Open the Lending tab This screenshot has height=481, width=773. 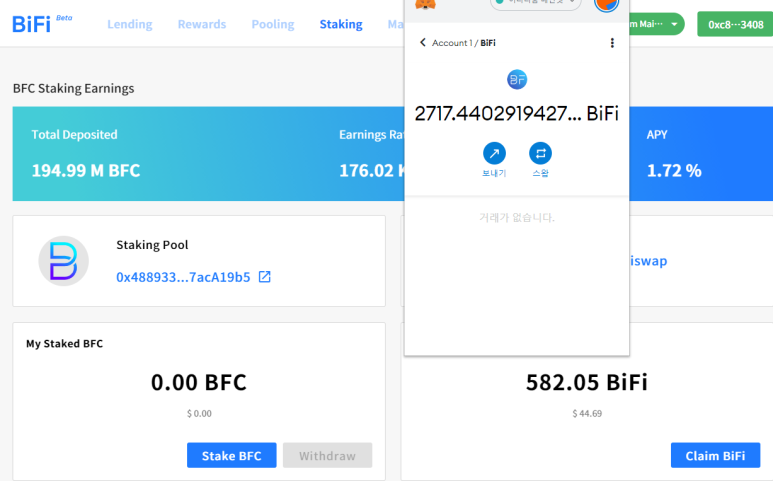130,24
